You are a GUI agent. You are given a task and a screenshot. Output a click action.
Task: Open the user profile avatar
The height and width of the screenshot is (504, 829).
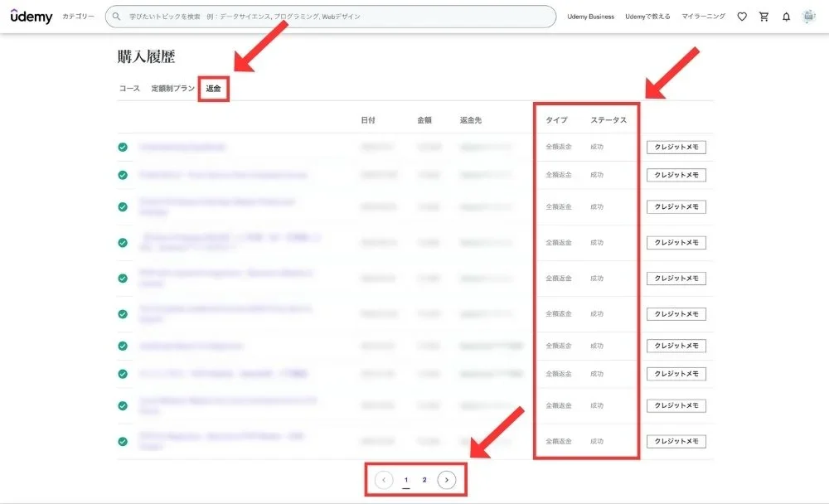coord(809,17)
